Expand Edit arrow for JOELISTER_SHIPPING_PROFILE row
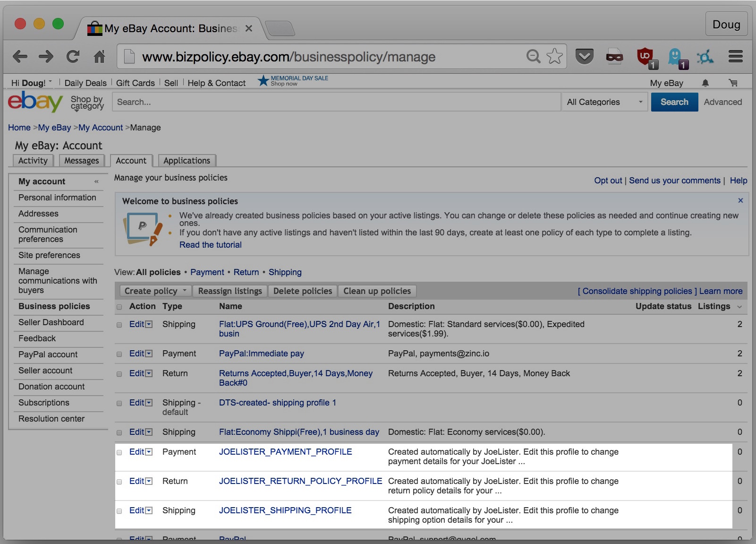 pyautogui.click(x=149, y=510)
